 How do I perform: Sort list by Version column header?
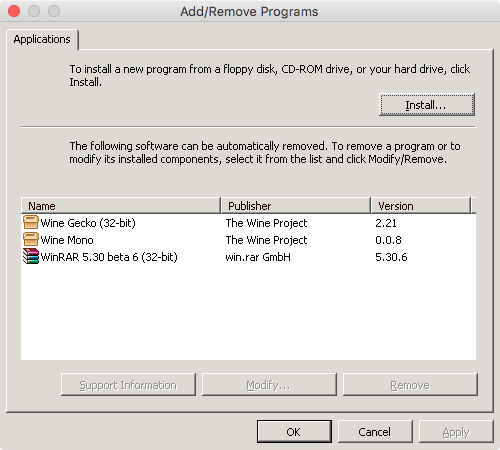(x=421, y=206)
